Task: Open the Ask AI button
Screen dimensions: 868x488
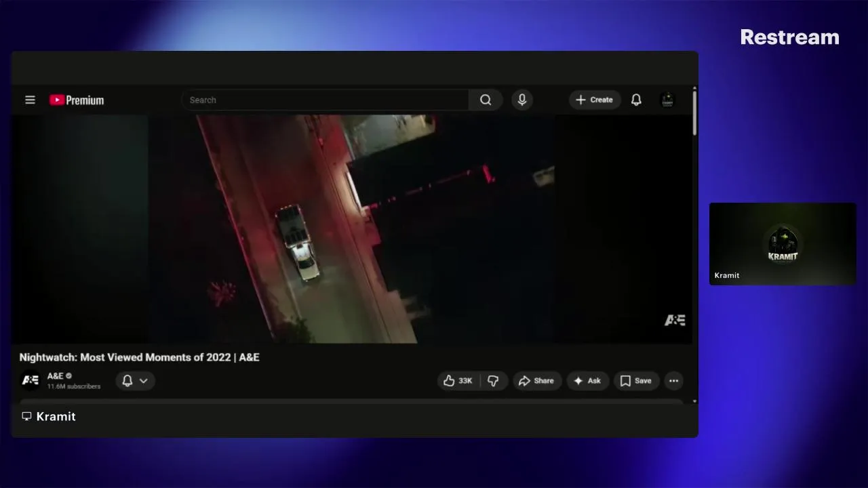Action: pyautogui.click(x=588, y=381)
